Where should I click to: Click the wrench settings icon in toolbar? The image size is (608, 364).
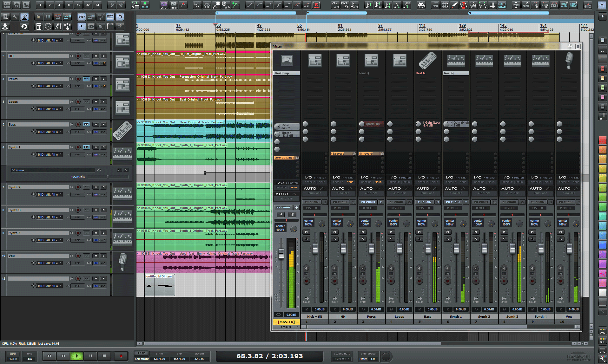15,17
